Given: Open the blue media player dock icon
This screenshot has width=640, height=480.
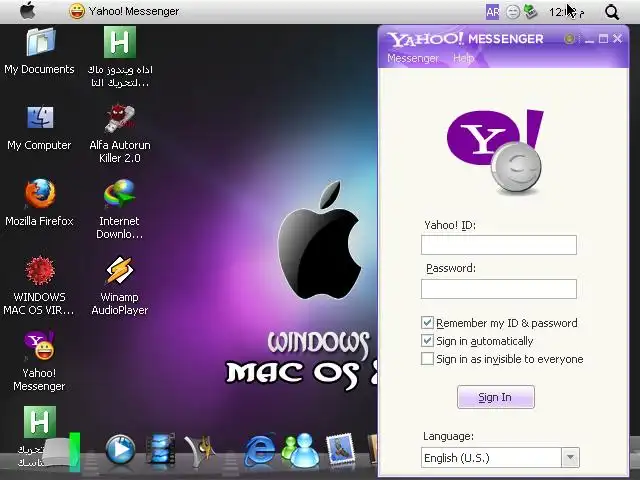Looking at the screenshot, I should click(x=120, y=450).
